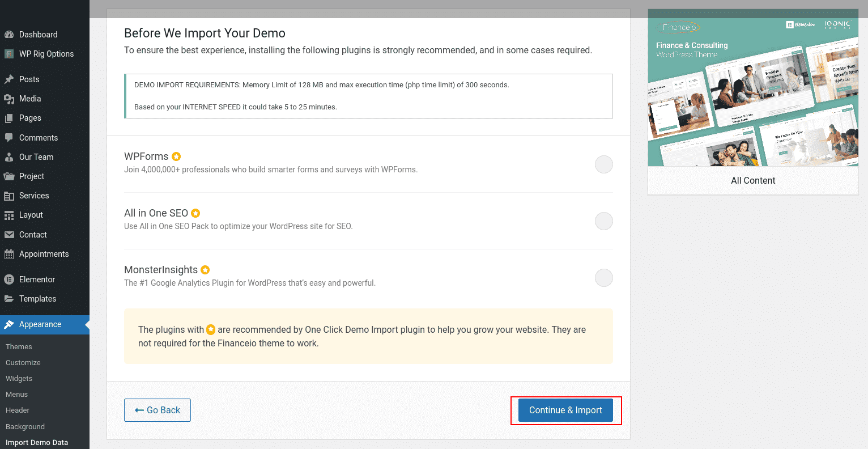The width and height of the screenshot is (868, 449).
Task: Go to the Posts menu
Action: [45, 79]
